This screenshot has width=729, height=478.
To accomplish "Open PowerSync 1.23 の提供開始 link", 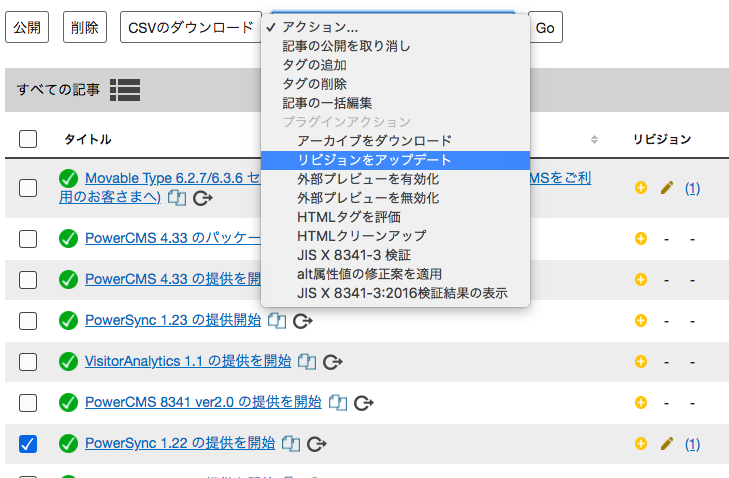I will click(173, 320).
